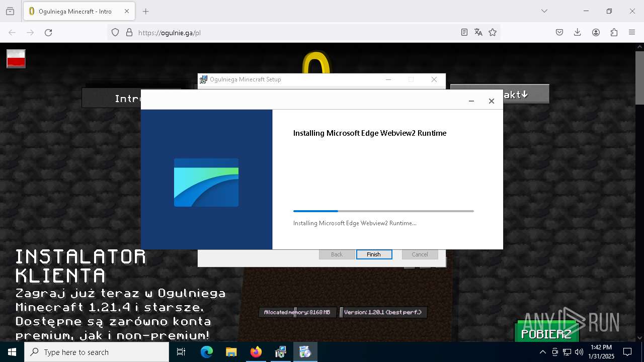The width and height of the screenshot is (644, 362).
Task: Toggle reader view icon
Action: (464, 32)
